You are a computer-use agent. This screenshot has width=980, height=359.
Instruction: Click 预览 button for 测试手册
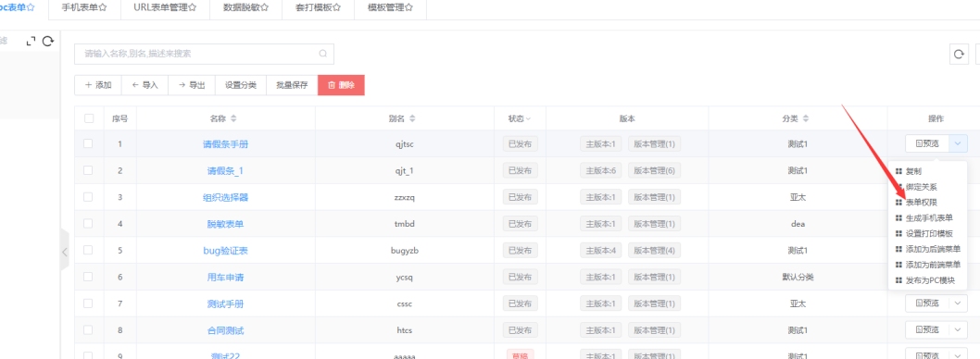(x=927, y=303)
